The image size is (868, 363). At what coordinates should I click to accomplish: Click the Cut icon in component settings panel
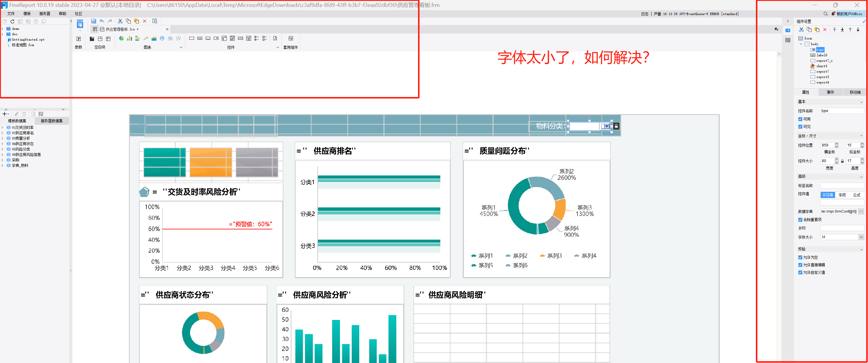tap(801, 30)
